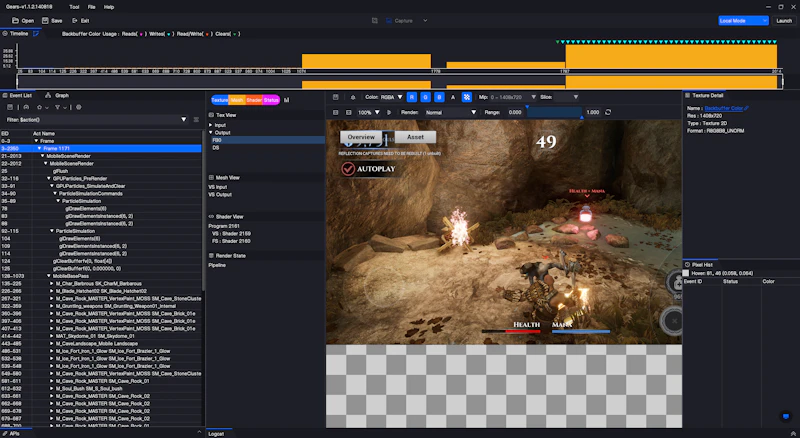Click the save texture icon in viewer toolbar
Image resolution: width=800 pixels, height=438 pixels.
pos(335,97)
